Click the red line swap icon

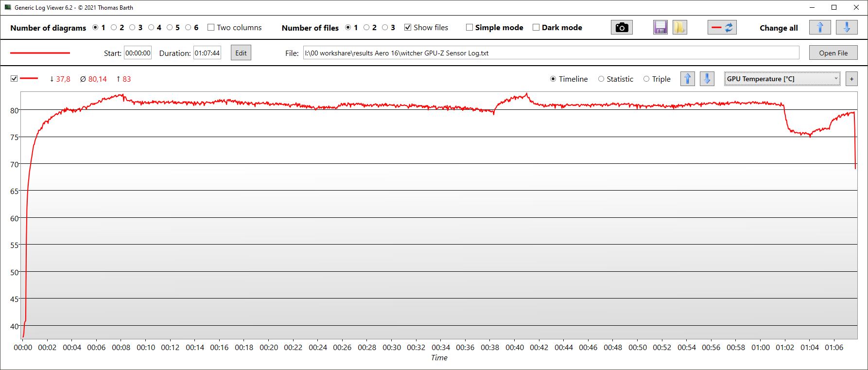click(x=722, y=27)
